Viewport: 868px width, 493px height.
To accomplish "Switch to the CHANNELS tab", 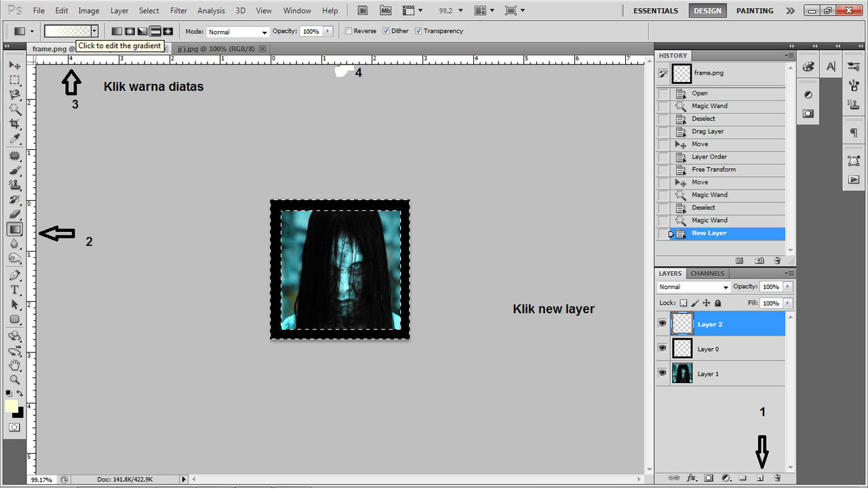I will click(707, 273).
